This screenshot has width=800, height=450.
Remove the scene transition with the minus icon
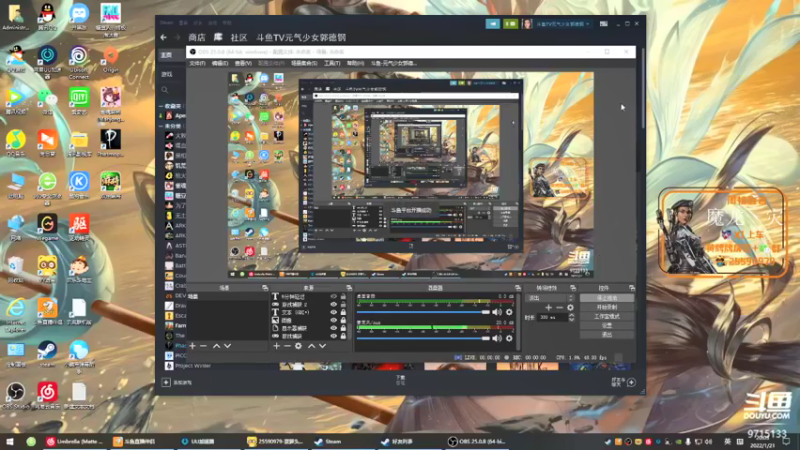[x=559, y=307]
